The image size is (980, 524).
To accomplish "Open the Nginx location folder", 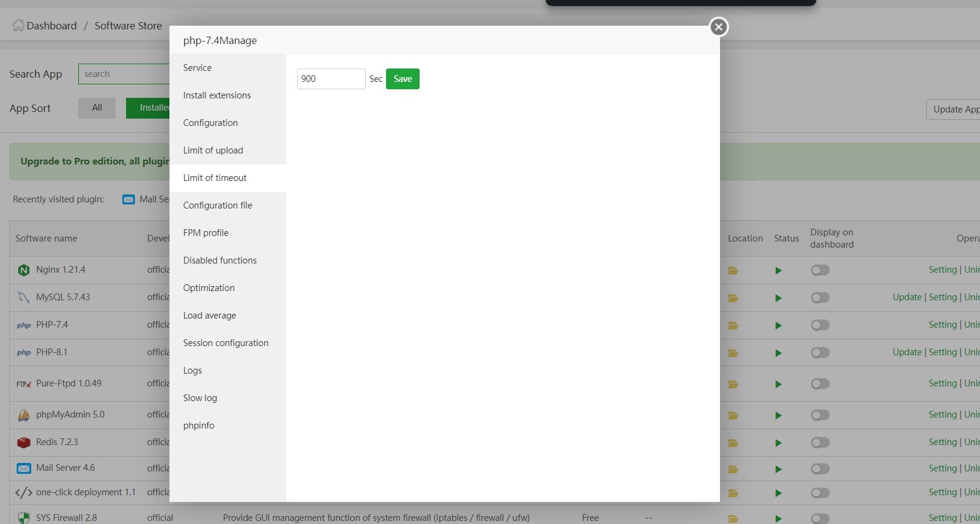I will pyautogui.click(x=733, y=270).
